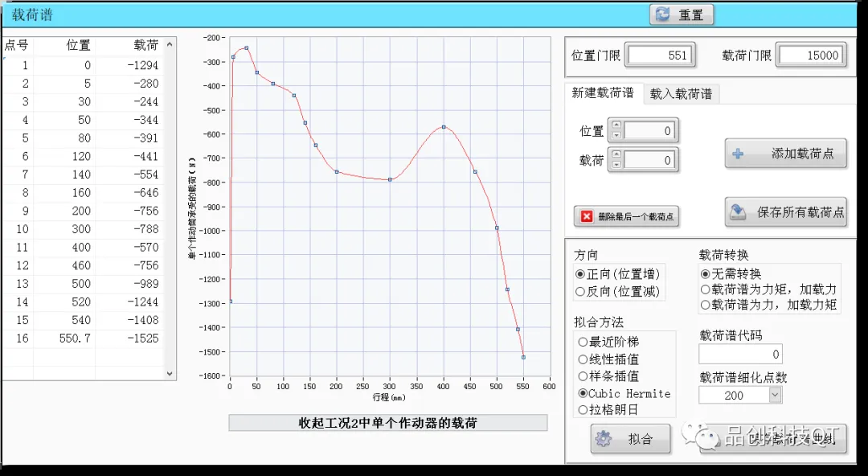Image resolution: width=868 pixels, height=476 pixels.
Task: Click the refresh icon on 重置 button
Action: 663,14
